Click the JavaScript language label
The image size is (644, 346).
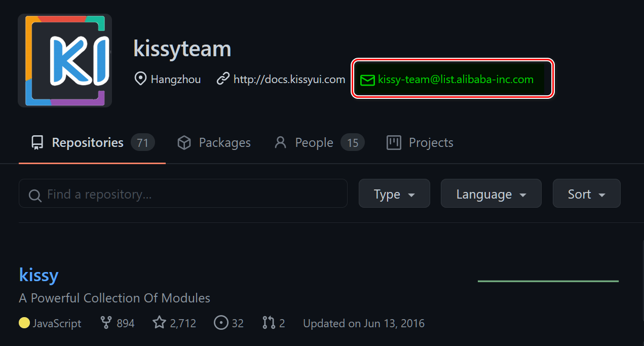[x=57, y=323]
